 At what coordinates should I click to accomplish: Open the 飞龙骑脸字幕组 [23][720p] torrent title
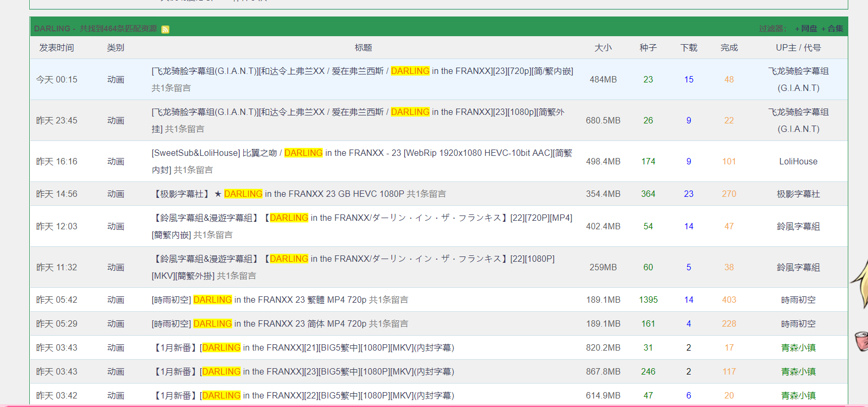click(362, 71)
